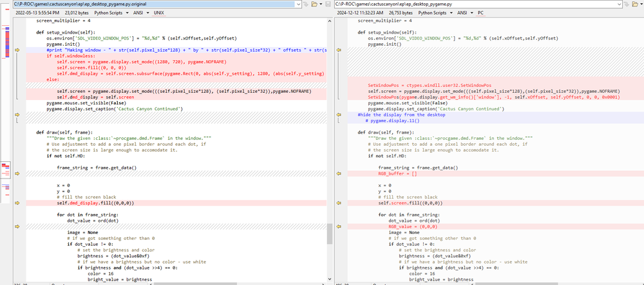Click left pane scrollbar up arrow

click(329, 20)
